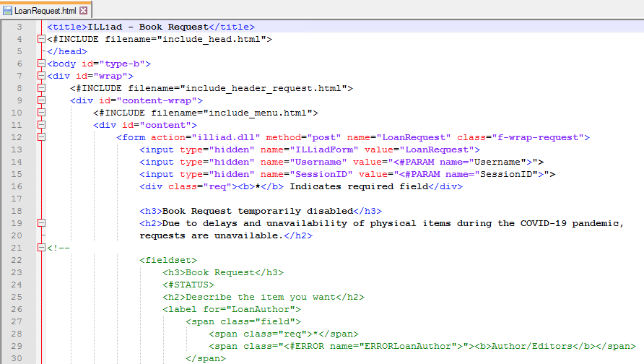Collapse the content-wrap div fold on line 9
644x364 pixels.
(41, 100)
